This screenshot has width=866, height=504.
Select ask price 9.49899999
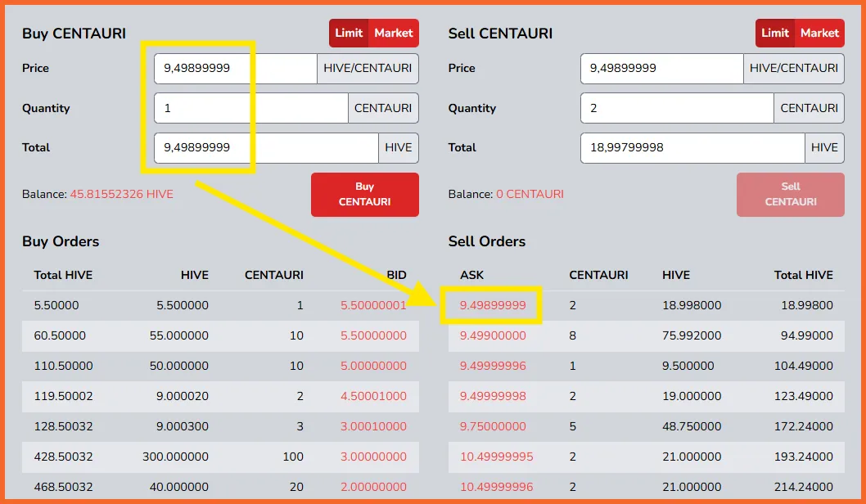(493, 305)
